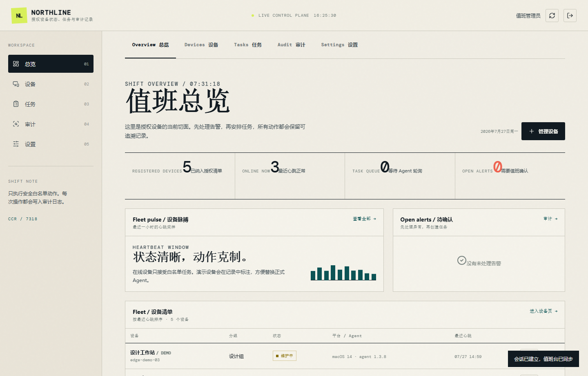Screen dimensions: 588x376
Task: Open 设备 in the sidebar
Action: click(51, 84)
